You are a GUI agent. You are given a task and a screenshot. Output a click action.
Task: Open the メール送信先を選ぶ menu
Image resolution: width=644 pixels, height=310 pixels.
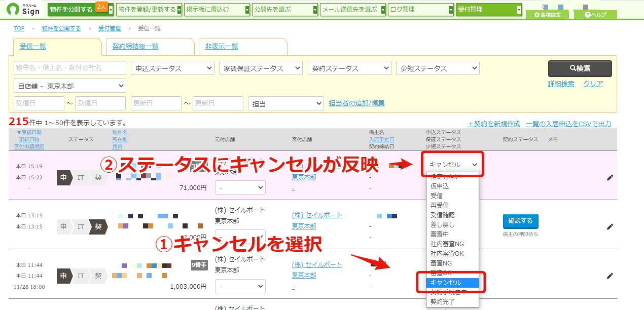tap(353, 10)
